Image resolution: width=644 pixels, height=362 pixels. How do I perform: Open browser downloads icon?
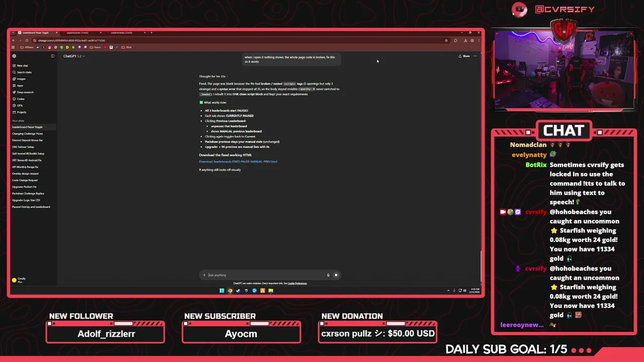[x=465, y=40]
